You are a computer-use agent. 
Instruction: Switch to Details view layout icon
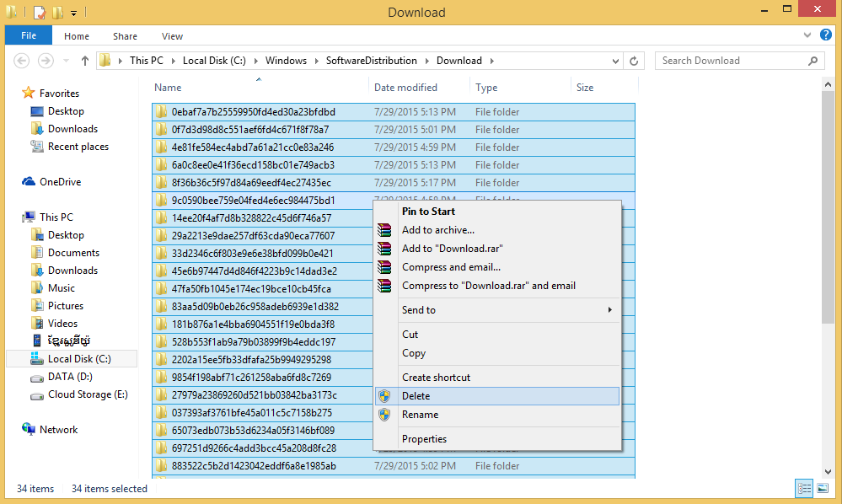[x=804, y=488]
